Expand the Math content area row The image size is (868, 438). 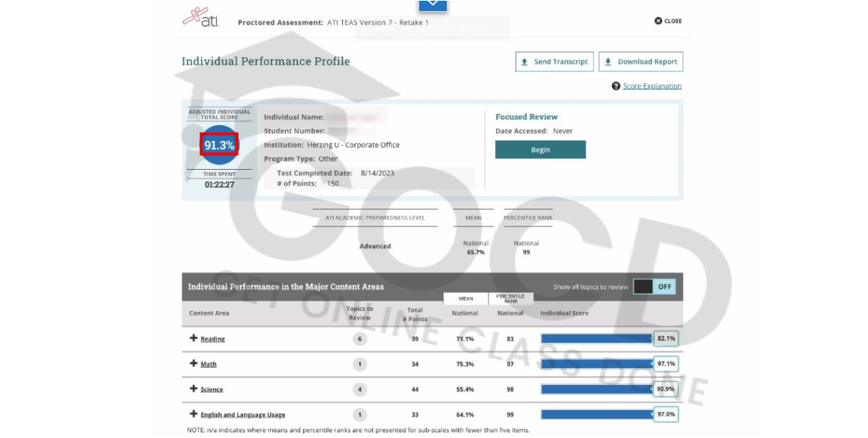[x=194, y=364]
